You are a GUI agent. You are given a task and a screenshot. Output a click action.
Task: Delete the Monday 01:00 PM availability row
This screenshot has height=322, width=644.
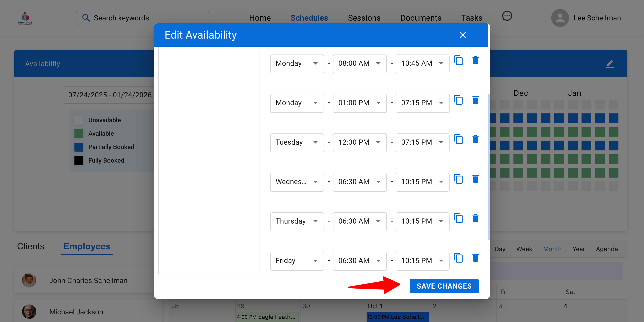coord(475,100)
